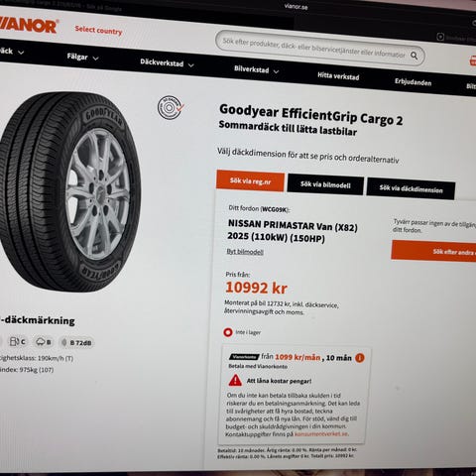This screenshot has width=476, height=476.
Task: Click the Vianor logo
Action: tap(28, 26)
